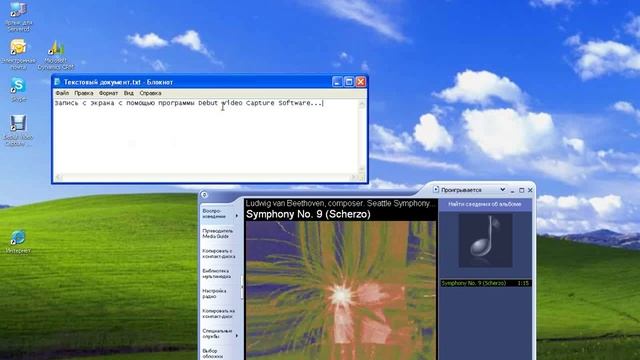The width and height of the screenshot is (640, 360).
Task: Open the Формат menu in Notepad
Action: (x=108, y=93)
